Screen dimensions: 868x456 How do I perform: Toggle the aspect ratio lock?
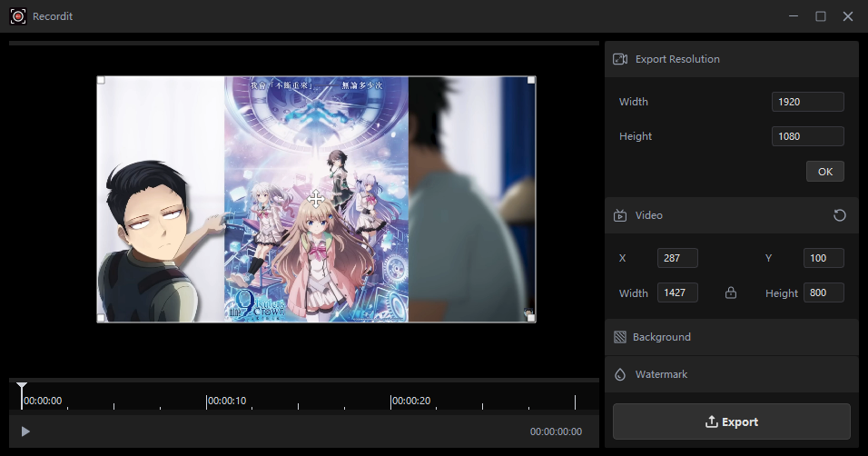(730, 293)
